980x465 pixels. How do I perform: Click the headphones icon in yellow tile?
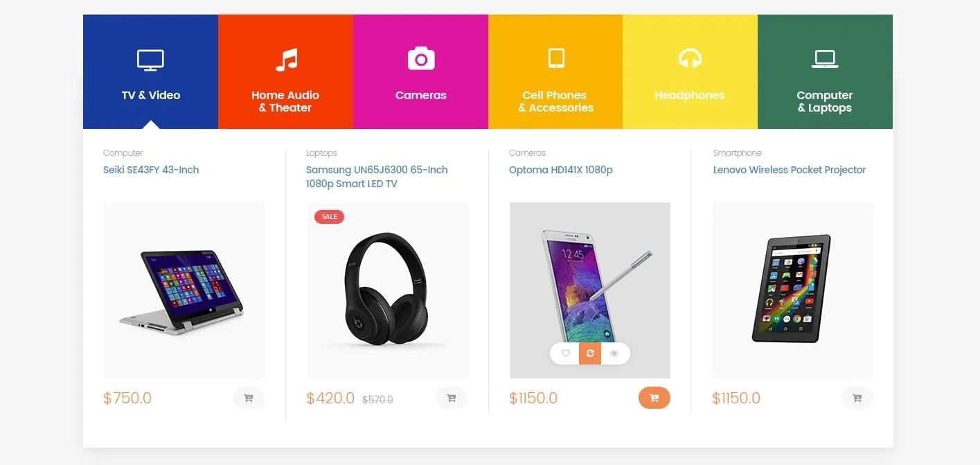pos(690,58)
